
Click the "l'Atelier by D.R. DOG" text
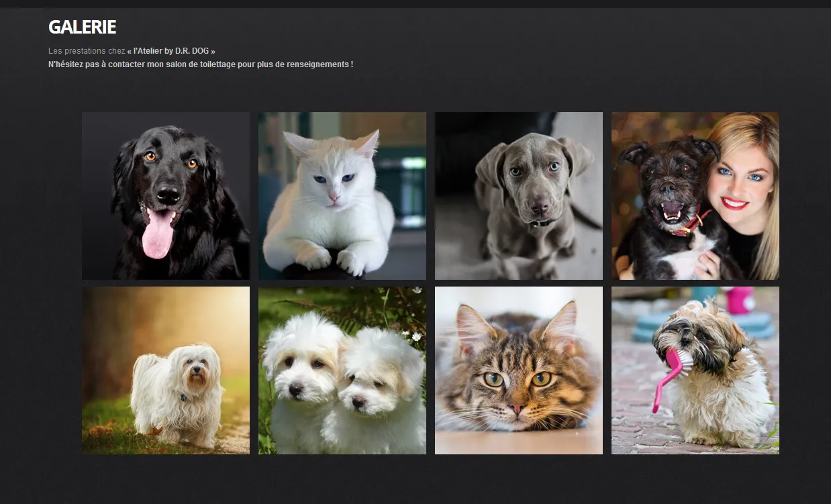(171, 51)
